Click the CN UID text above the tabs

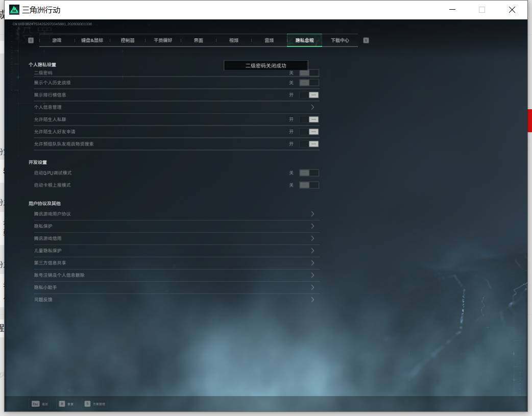click(x=52, y=24)
